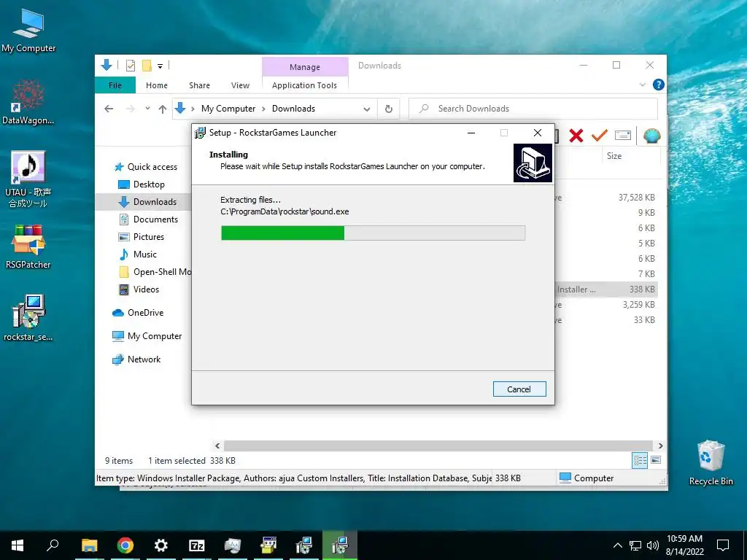Open the notification center icon
747x560 pixels.
723,545
